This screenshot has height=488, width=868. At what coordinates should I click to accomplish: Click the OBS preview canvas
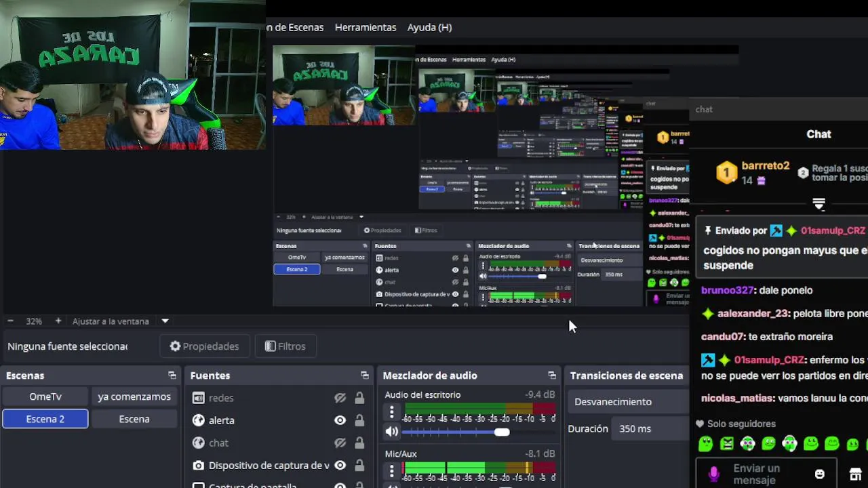point(481,176)
